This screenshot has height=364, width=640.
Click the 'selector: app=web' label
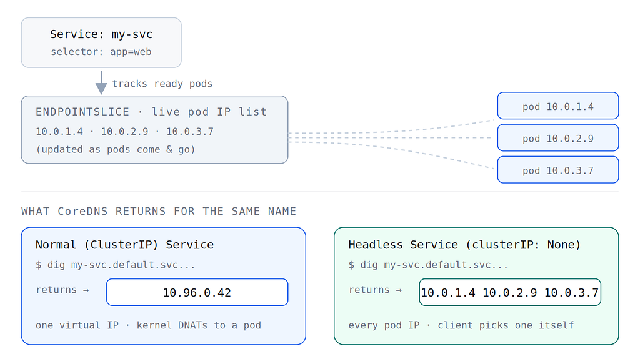coord(101,52)
